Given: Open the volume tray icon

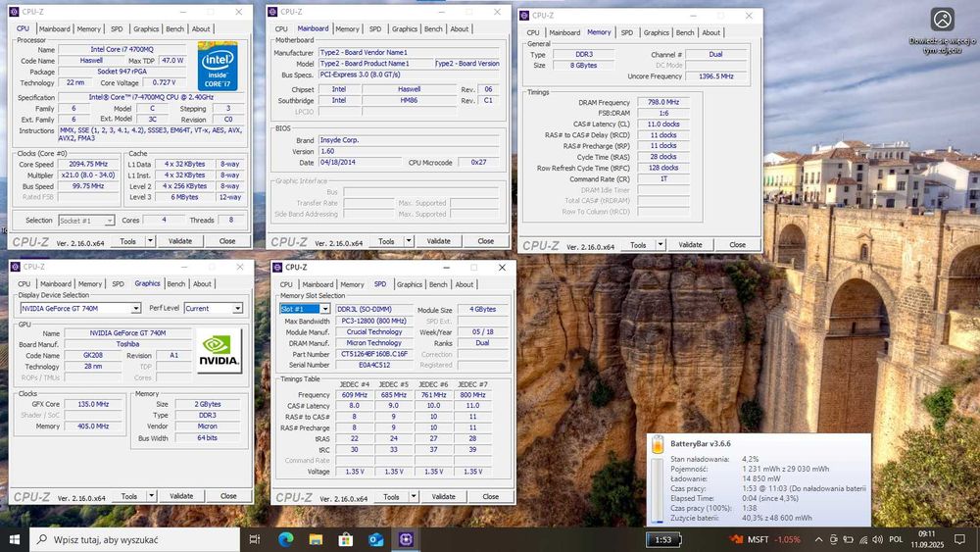Looking at the screenshot, I should click(877, 539).
